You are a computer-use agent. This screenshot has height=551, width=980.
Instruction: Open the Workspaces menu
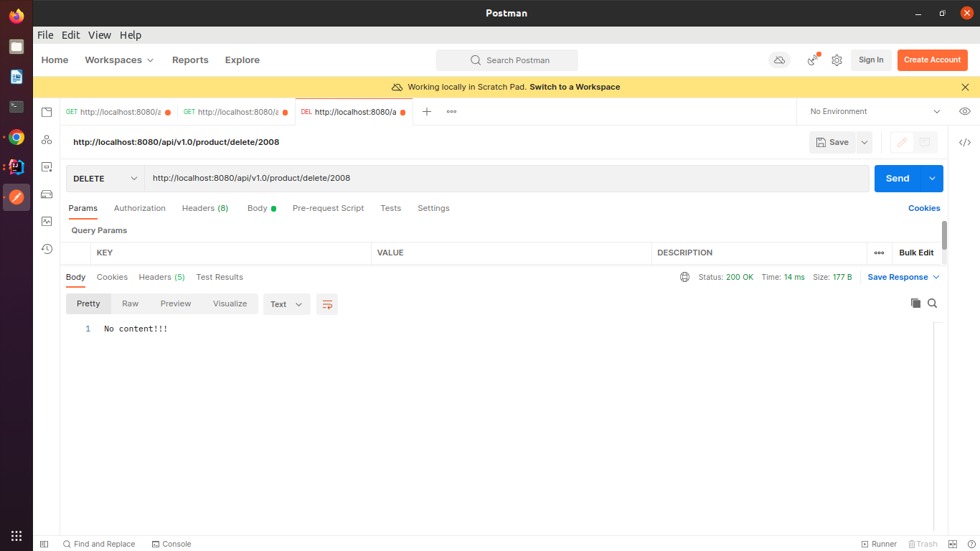point(119,60)
